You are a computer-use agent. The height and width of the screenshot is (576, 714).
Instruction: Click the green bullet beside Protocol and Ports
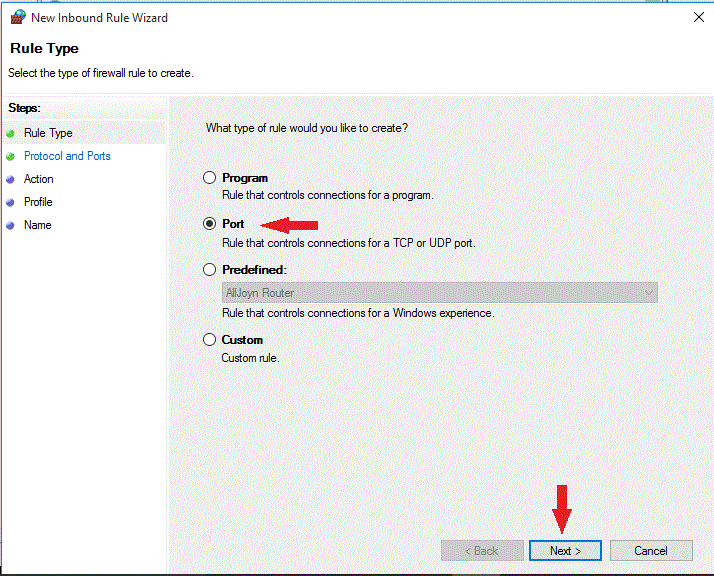(x=11, y=156)
